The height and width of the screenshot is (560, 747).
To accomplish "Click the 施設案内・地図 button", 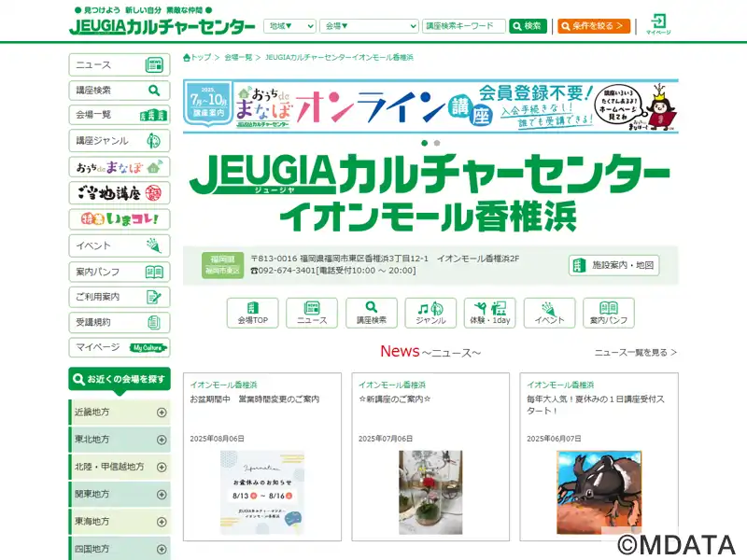I will coord(614,265).
